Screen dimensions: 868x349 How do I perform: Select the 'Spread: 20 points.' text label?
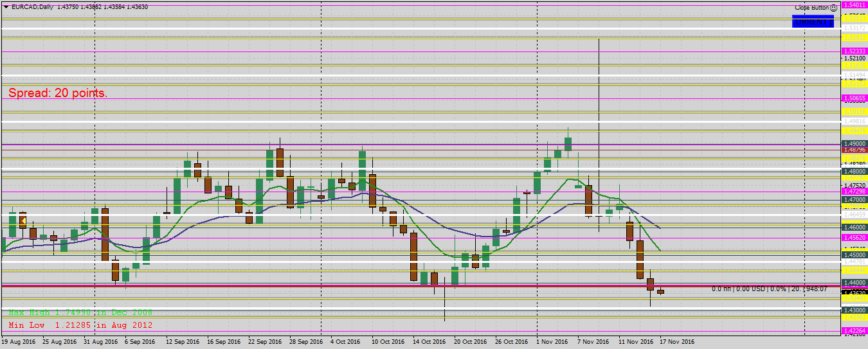pyautogui.click(x=58, y=93)
